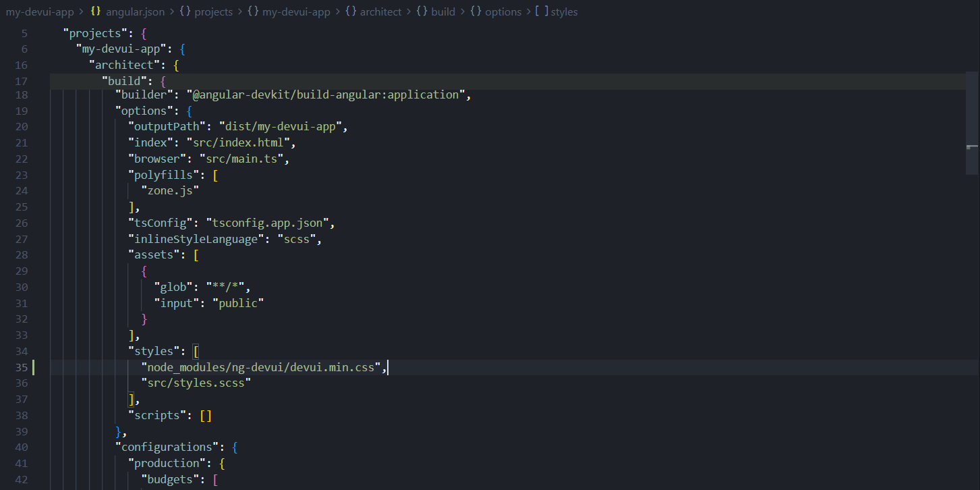Click "node_modules/ng-devui/devui.min.css" string
The width and height of the screenshot is (980, 490).
[x=262, y=368]
